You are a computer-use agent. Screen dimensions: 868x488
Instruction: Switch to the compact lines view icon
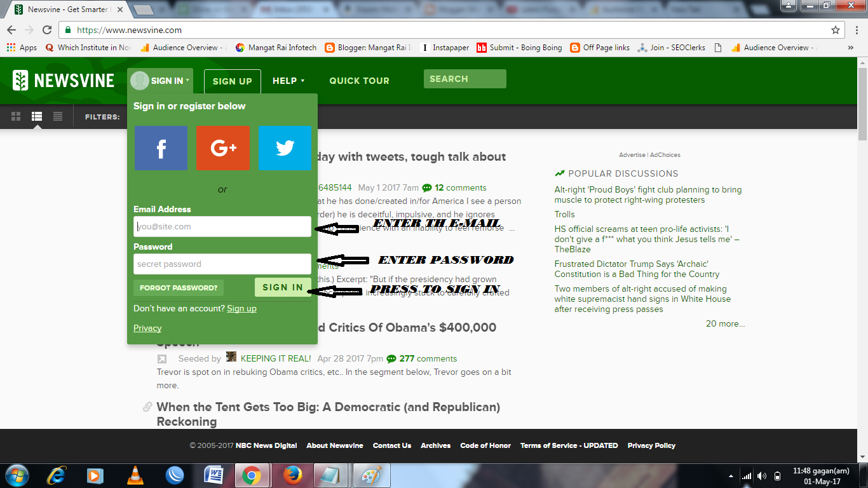(58, 116)
